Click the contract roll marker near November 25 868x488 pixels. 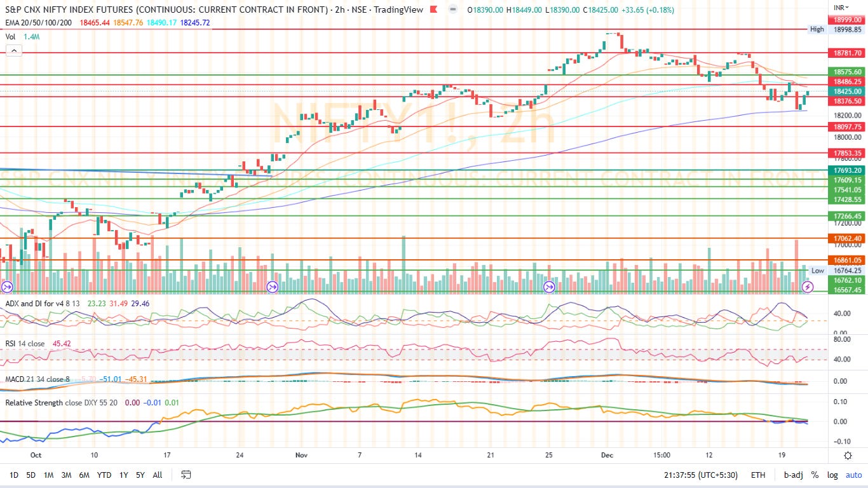tap(550, 287)
